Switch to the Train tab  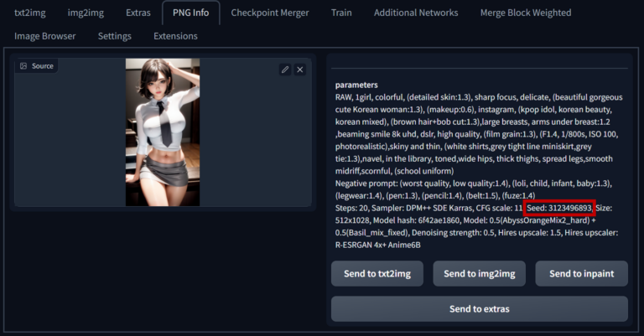pos(342,13)
